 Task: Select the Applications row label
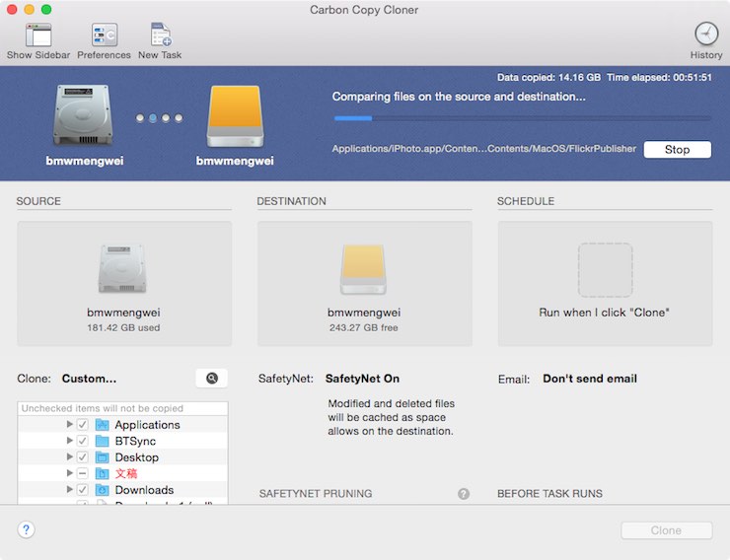[148, 425]
